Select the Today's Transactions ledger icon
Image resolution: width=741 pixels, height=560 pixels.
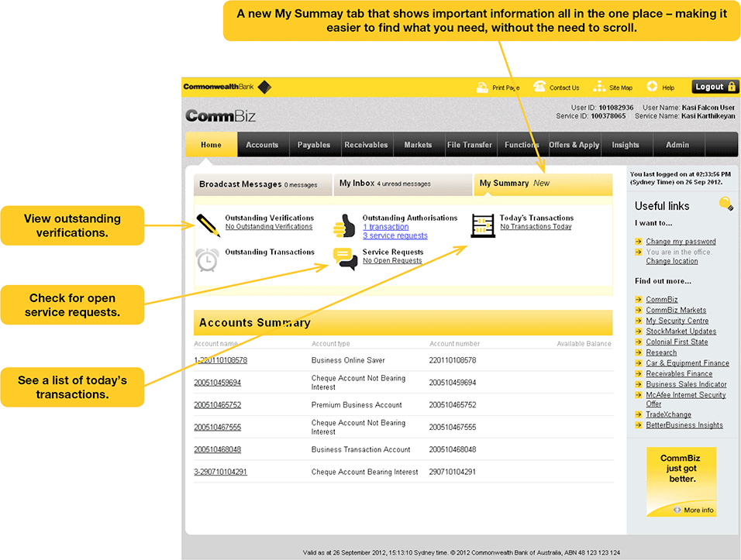(x=482, y=225)
